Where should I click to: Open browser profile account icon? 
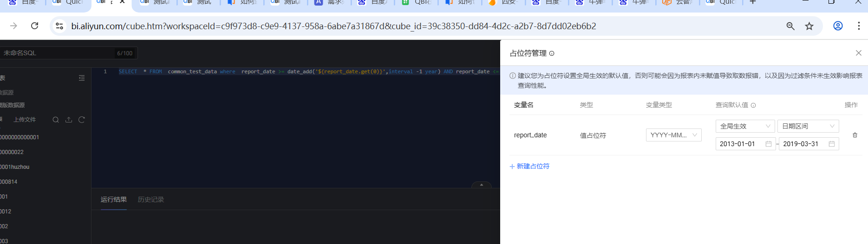tap(838, 26)
